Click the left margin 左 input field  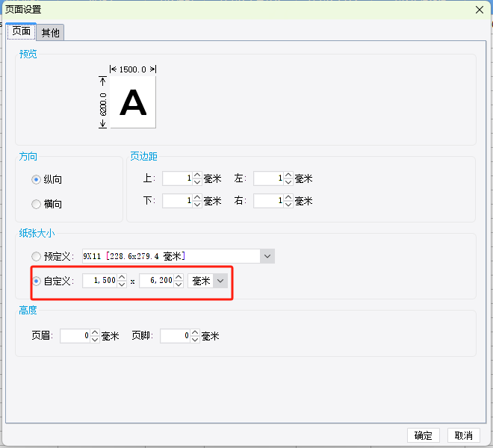(268, 178)
